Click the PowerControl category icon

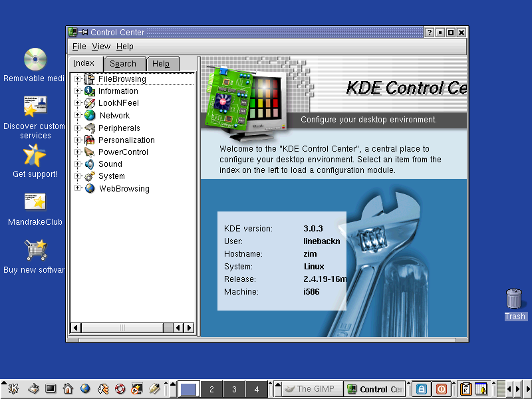pyautogui.click(x=90, y=152)
